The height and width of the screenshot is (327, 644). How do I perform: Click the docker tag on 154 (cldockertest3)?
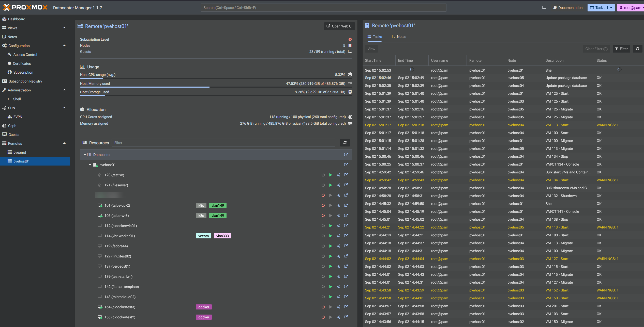(x=204, y=307)
